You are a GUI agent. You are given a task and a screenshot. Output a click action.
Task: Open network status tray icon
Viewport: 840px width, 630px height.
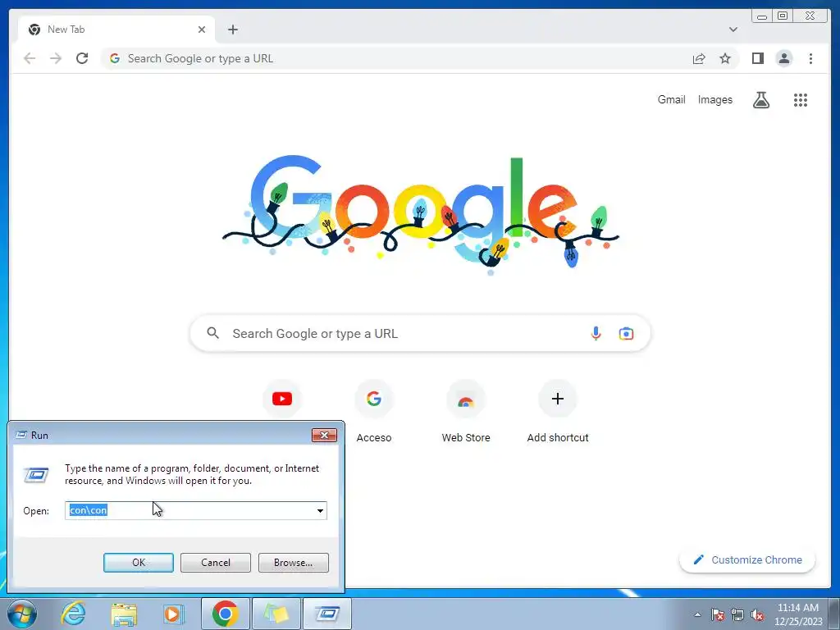click(737, 614)
